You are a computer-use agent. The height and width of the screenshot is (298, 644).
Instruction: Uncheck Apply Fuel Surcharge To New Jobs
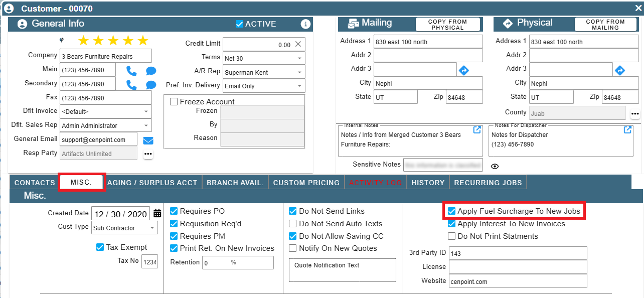pyautogui.click(x=452, y=211)
